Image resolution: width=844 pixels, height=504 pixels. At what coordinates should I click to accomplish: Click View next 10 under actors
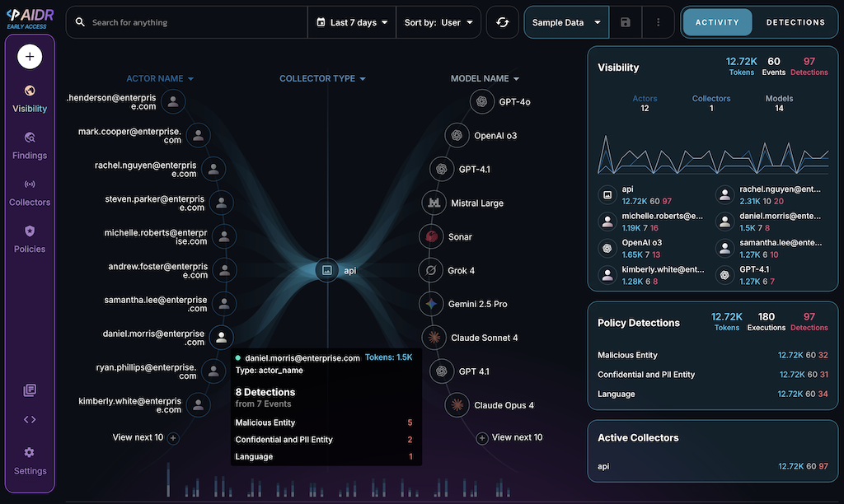[x=144, y=437]
